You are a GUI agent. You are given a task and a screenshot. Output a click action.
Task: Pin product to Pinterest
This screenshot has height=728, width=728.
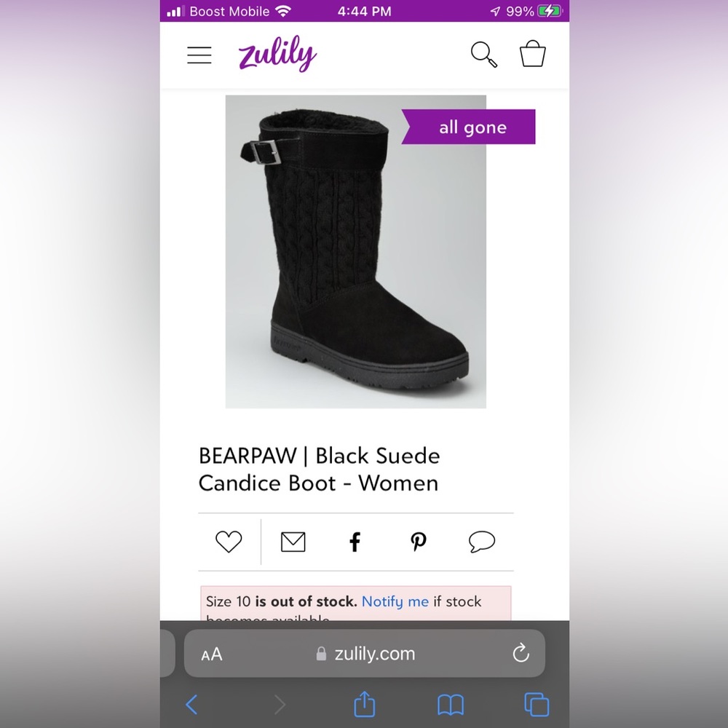[419, 542]
